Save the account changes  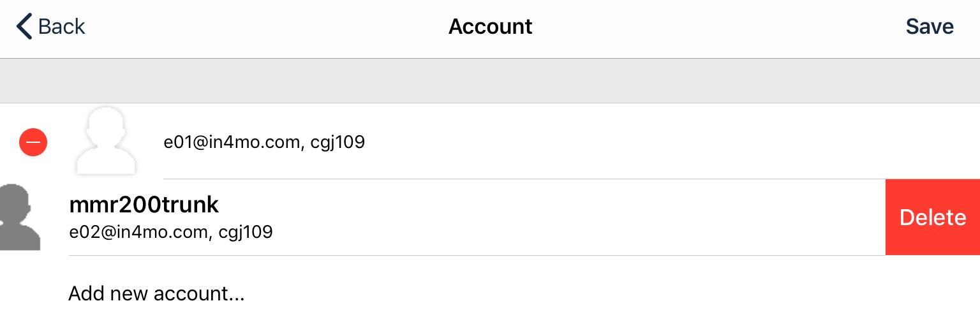pos(929,27)
